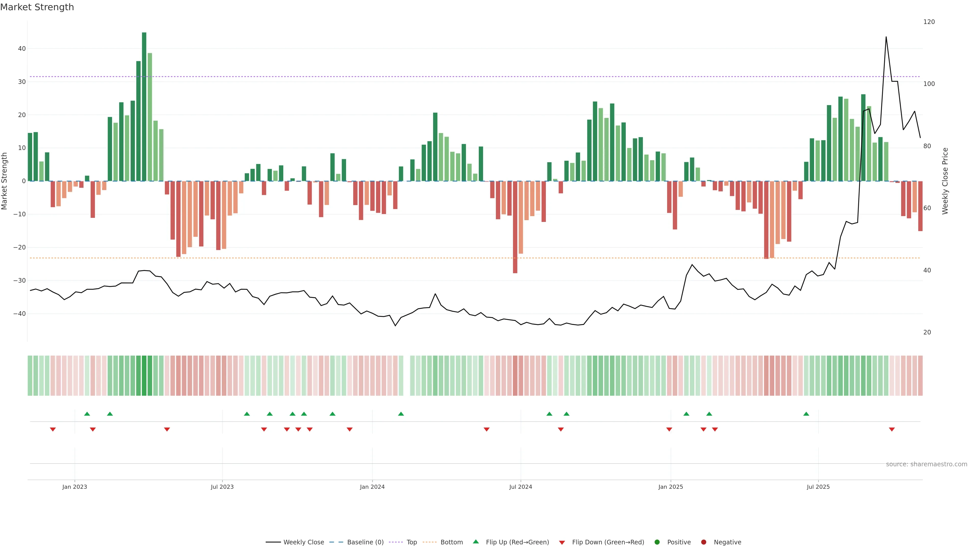
Task: Click Flip Up green triangle legend icon
Action: coord(475,542)
